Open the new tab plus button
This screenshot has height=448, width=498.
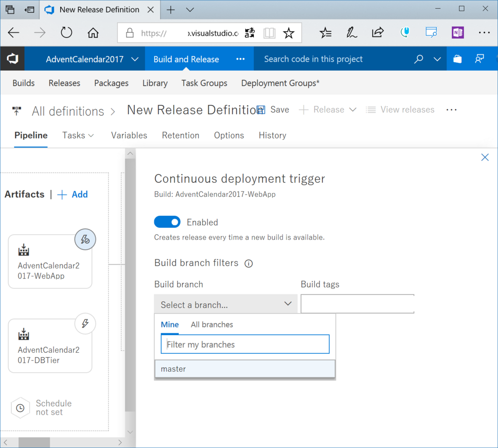click(171, 10)
